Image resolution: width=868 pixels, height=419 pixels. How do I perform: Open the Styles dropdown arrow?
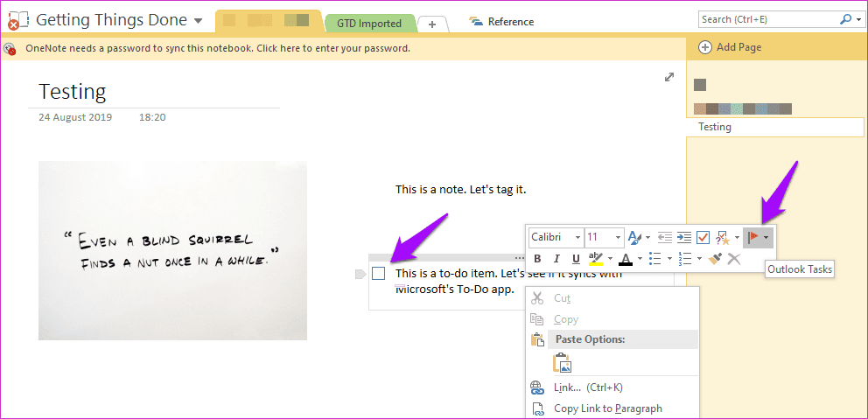click(647, 238)
